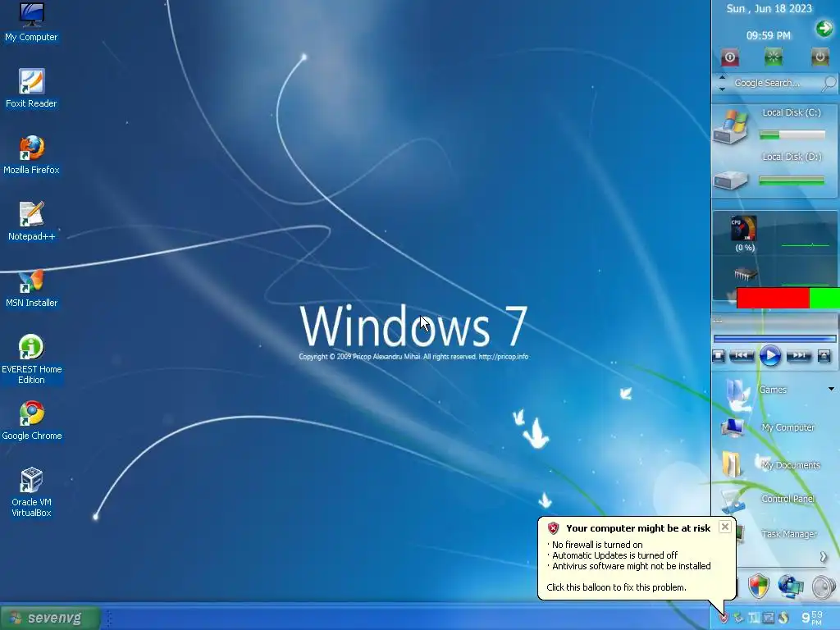The width and height of the screenshot is (840, 630).
Task: Click the Control Panel icon in sidebar
Action: [733, 502]
